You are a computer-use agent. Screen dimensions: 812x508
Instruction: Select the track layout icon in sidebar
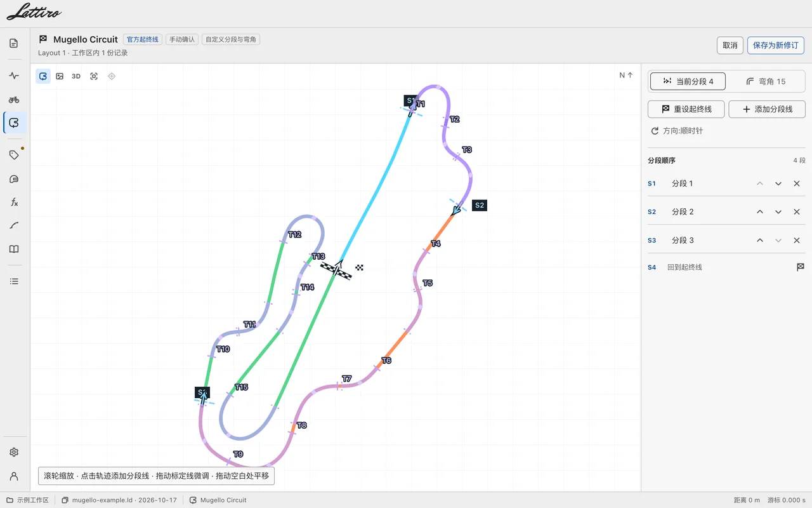14,123
